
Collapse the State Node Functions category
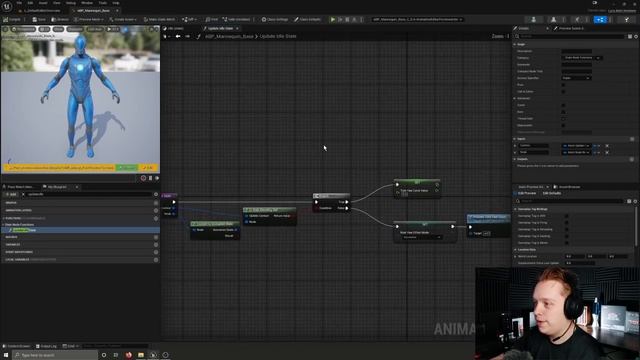(3, 224)
